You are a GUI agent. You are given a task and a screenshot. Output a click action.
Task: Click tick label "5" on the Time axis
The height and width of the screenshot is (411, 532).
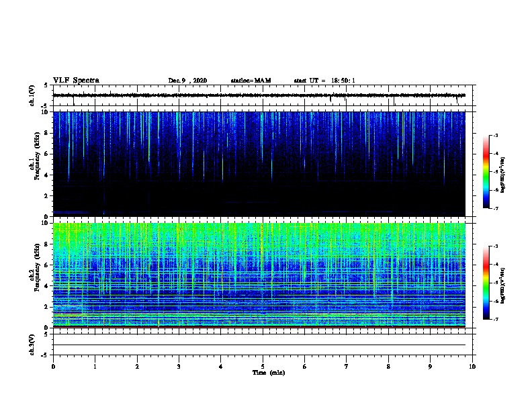click(263, 367)
